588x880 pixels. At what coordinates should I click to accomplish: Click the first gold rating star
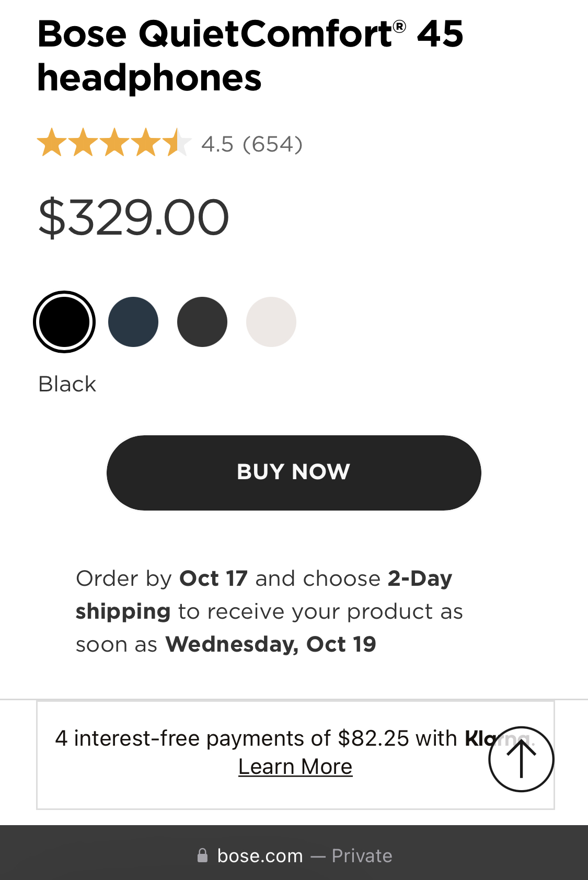pos(52,143)
